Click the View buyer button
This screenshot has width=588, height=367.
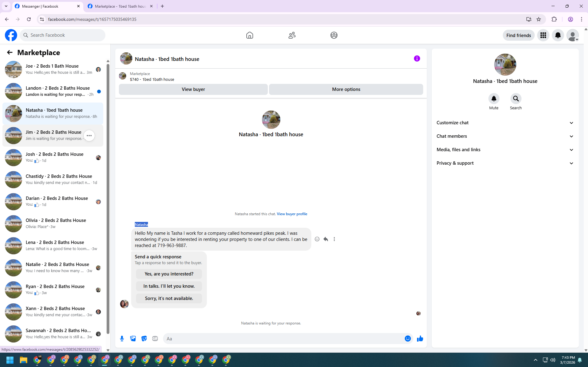193,89
